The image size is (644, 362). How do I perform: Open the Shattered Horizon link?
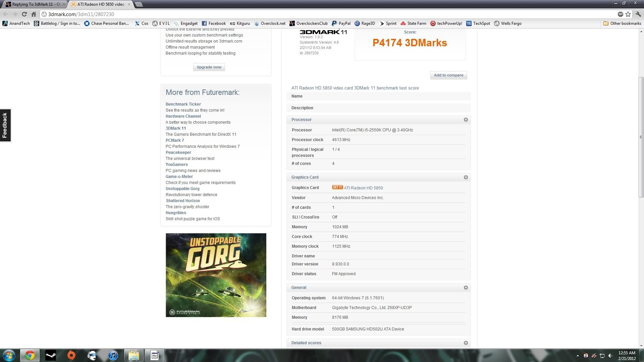[183, 201]
